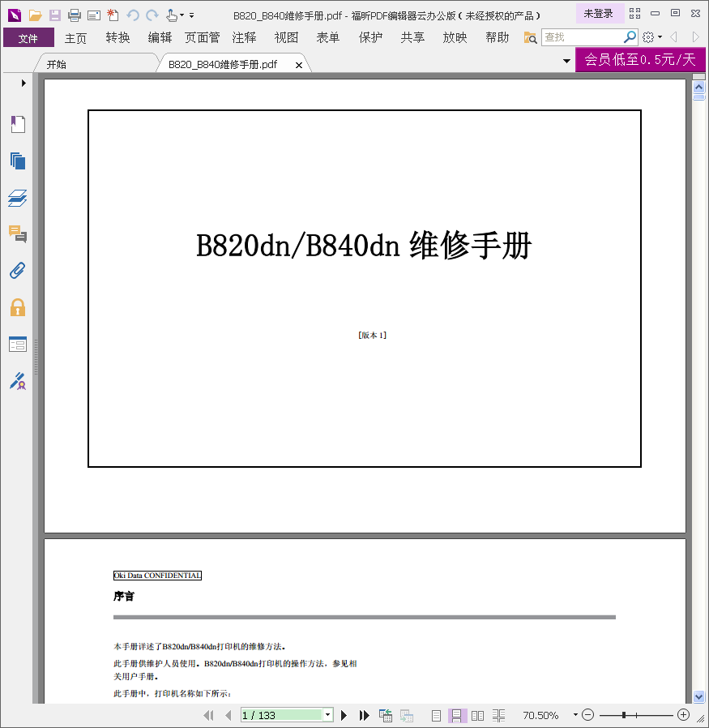The image size is (709, 728).
Task: Go to the next page
Action: 344,716
